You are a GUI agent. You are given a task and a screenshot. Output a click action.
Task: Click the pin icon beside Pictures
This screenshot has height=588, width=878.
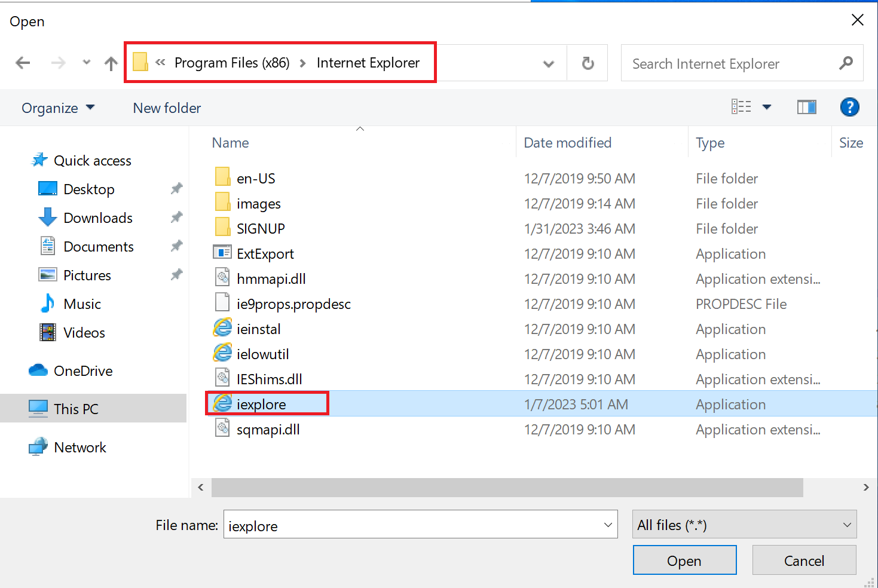coord(176,275)
